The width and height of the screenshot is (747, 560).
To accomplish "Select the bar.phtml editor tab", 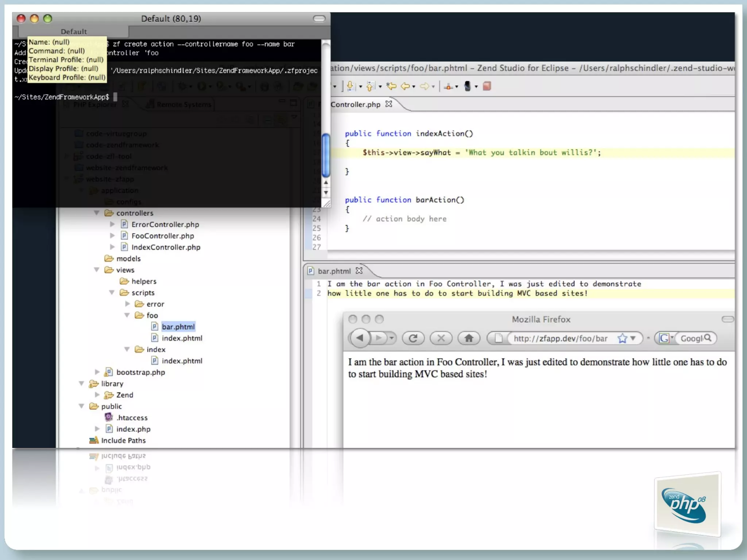I will tap(334, 271).
